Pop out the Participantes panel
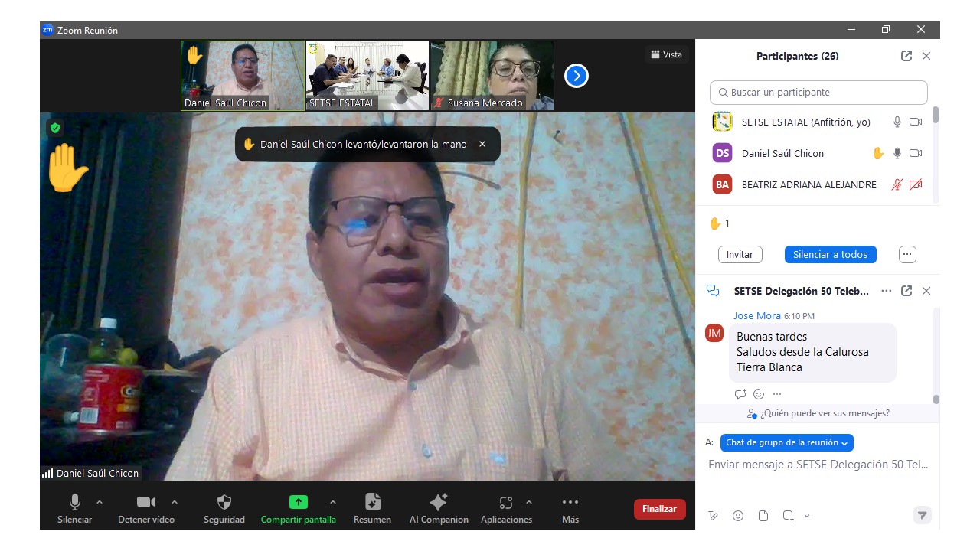The image size is (980, 551). (906, 56)
